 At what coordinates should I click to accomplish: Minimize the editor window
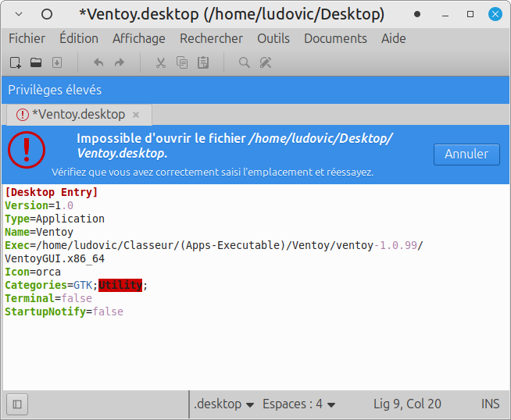(445, 14)
